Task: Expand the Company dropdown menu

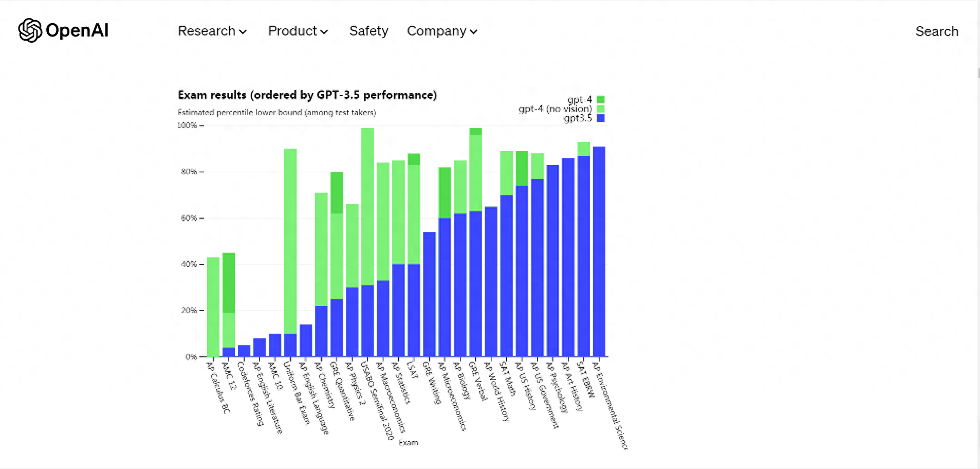Action: pos(442,31)
